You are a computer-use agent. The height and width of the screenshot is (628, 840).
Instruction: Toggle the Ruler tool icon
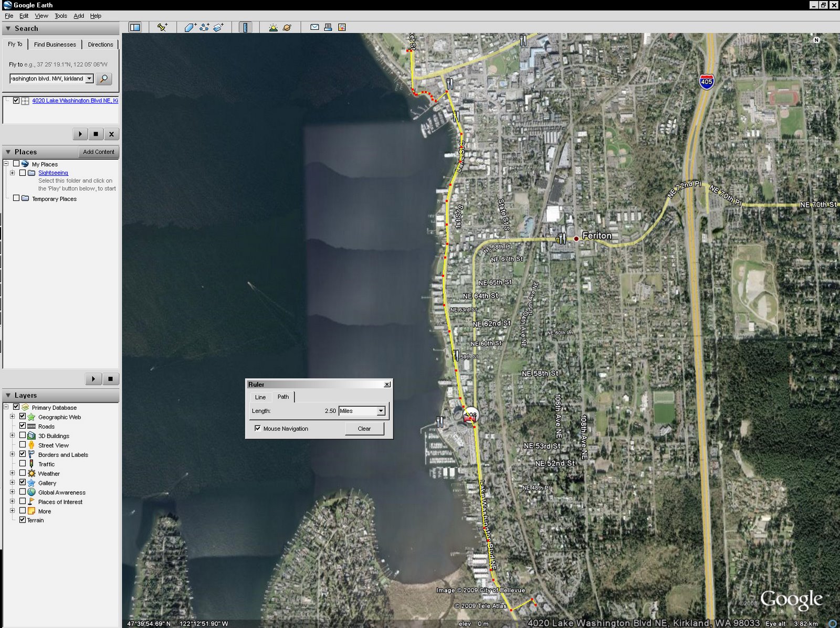click(x=245, y=27)
